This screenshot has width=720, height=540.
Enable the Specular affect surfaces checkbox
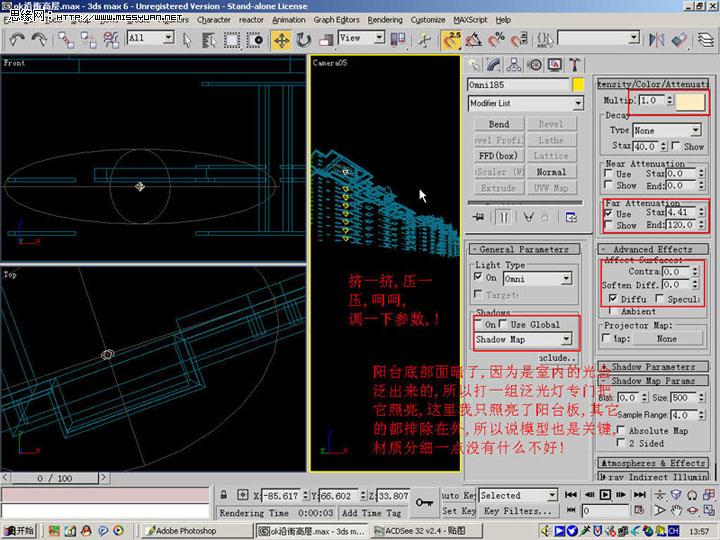659,298
